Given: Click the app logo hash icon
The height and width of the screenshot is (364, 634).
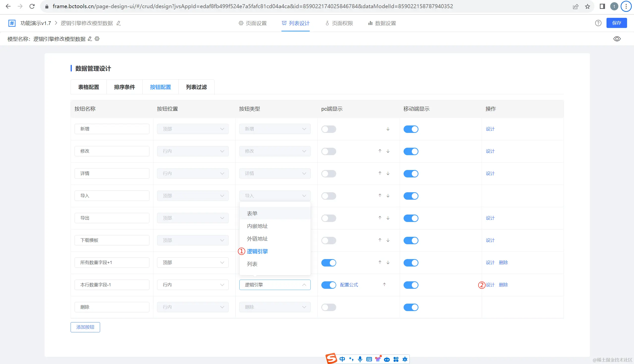Looking at the screenshot, I should (12, 23).
